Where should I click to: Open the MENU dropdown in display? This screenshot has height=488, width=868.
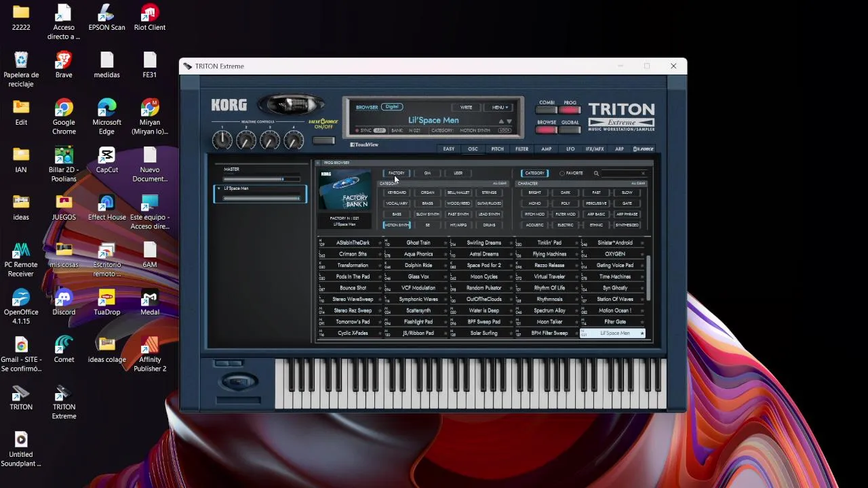[x=500, y=107]
